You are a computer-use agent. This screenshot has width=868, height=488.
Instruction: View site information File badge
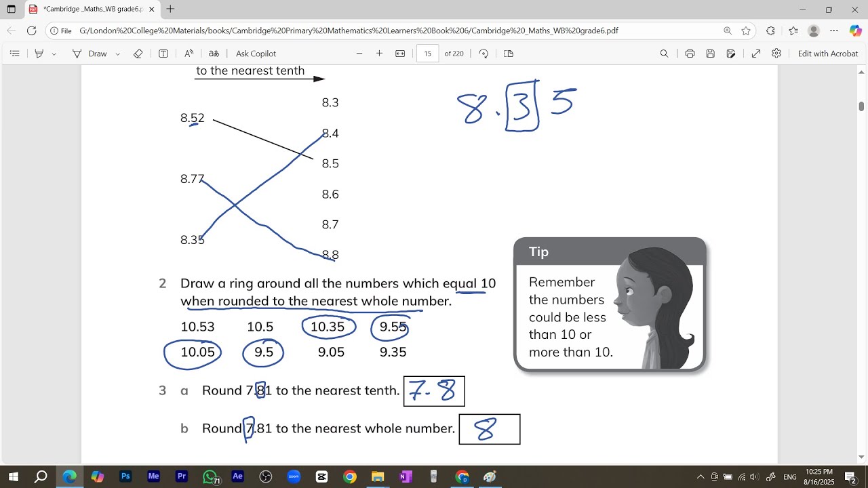61,30
